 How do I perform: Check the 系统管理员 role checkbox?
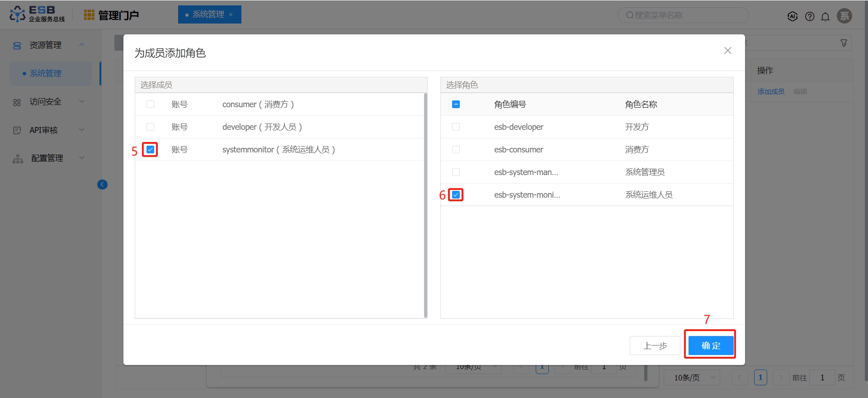pos(456,172)
